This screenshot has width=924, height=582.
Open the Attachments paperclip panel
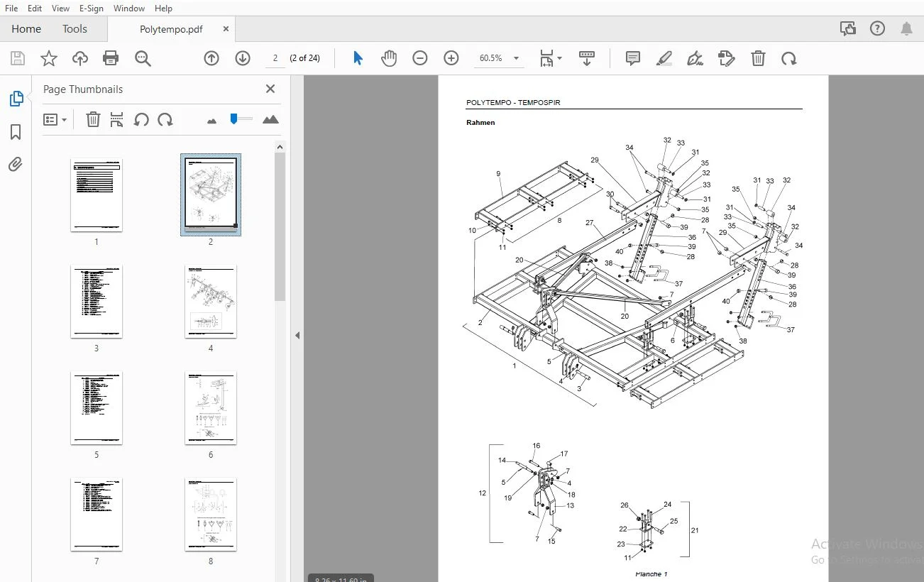(16, 165)
